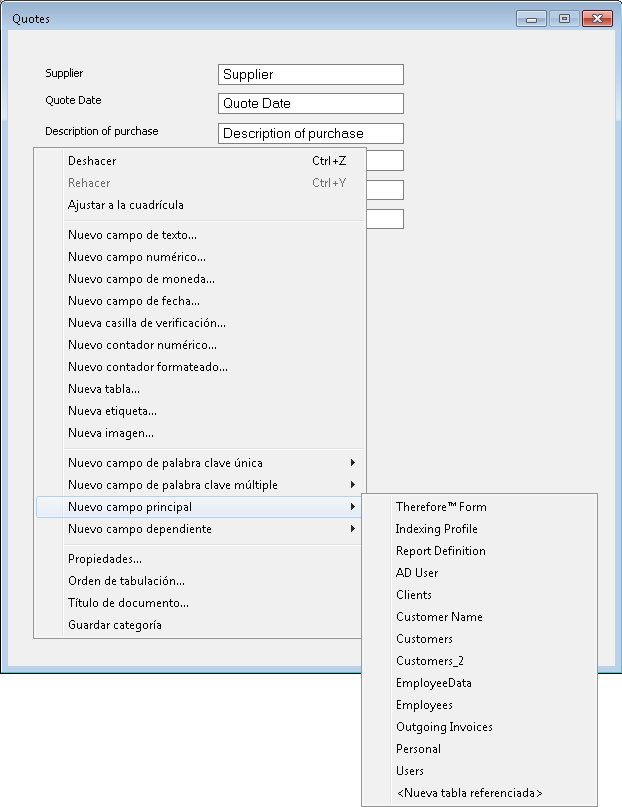The width and height of the screenshot is (622, 807).
Task: Select Nuevo campo de moneda...
Action: (201, 279)
